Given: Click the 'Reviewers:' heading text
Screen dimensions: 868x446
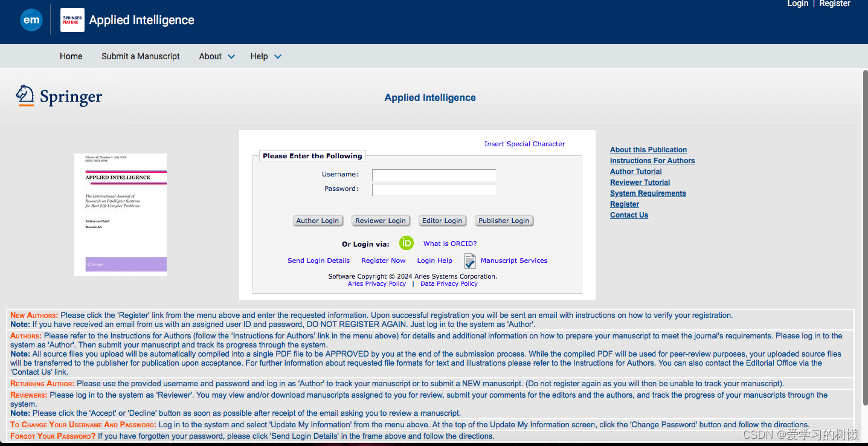Looking at the screenshot, I should click(x=29, y=395).
